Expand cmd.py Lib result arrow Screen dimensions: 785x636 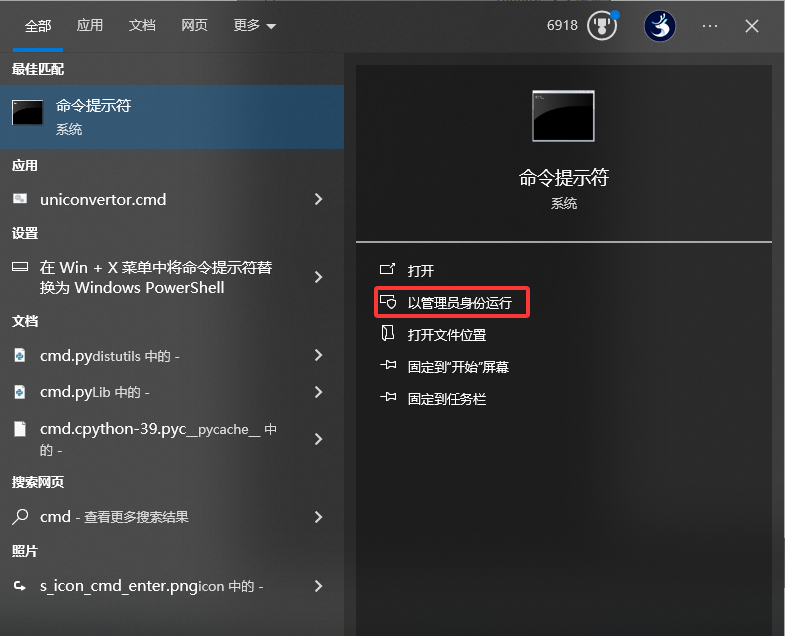[318, 392]
